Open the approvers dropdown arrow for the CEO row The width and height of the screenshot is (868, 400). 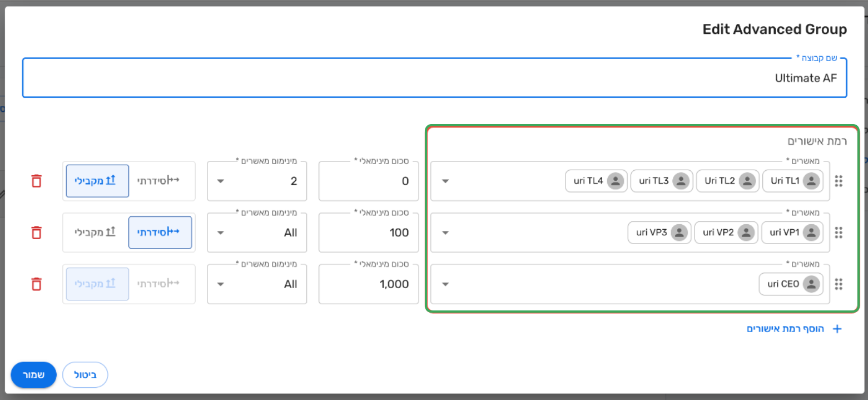click(445, 284)
